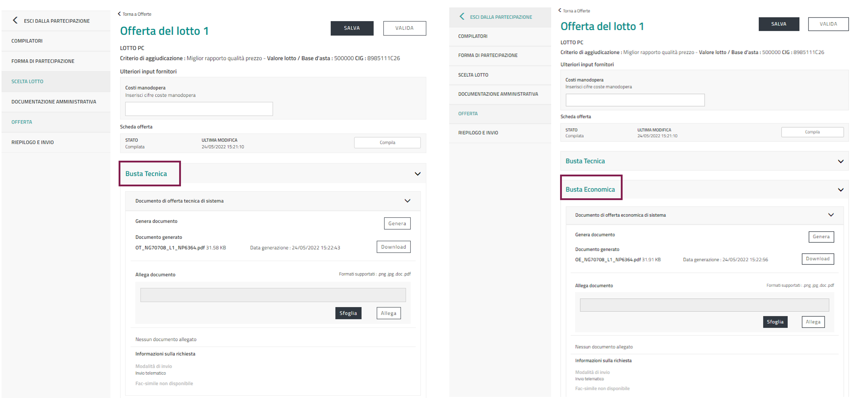Collapse 'Documento di offerta tecnica di sistema'
Viewport: 868px width, 398px height.
coord(407,201)
